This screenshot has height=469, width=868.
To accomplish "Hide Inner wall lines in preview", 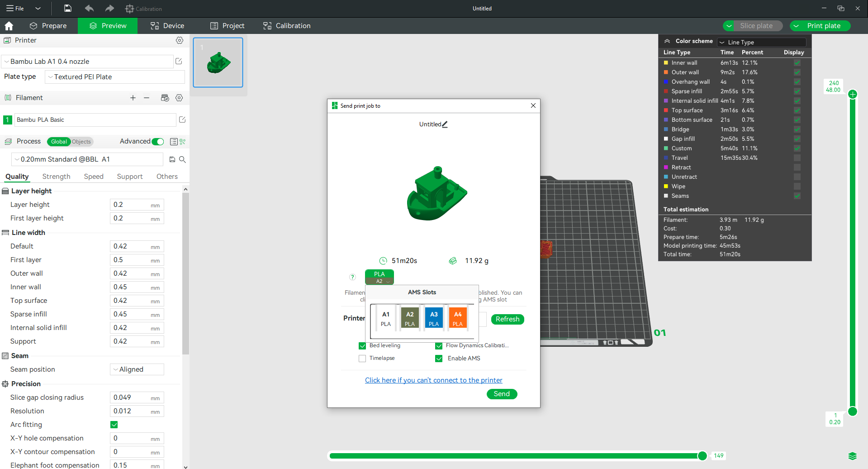I will point(797,63).
